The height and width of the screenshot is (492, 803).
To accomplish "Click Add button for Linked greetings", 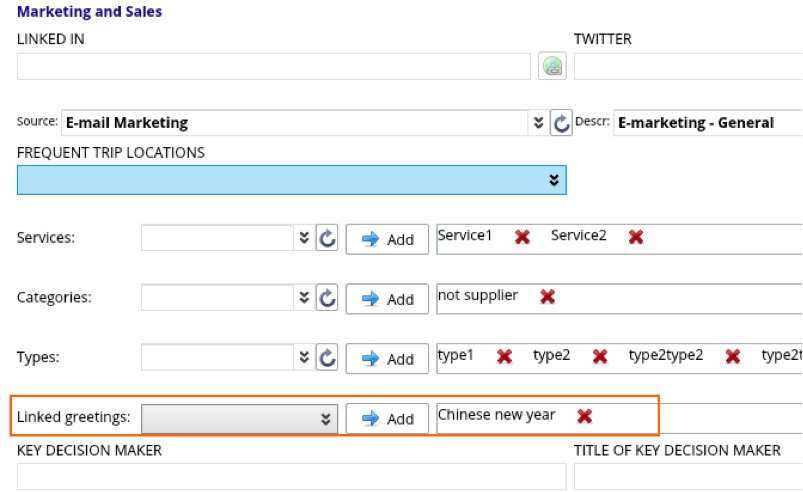I will [387, 419].
